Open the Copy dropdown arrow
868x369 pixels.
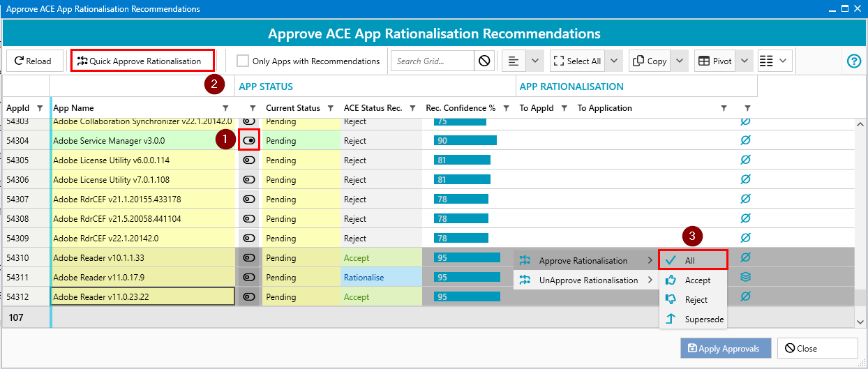(x=679, y=61)
